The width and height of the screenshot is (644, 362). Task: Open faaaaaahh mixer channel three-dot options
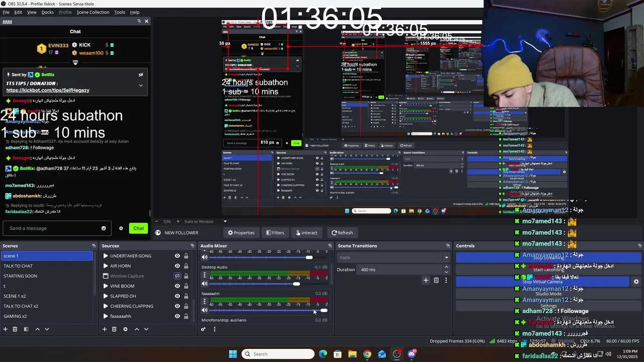coord(204,301)
